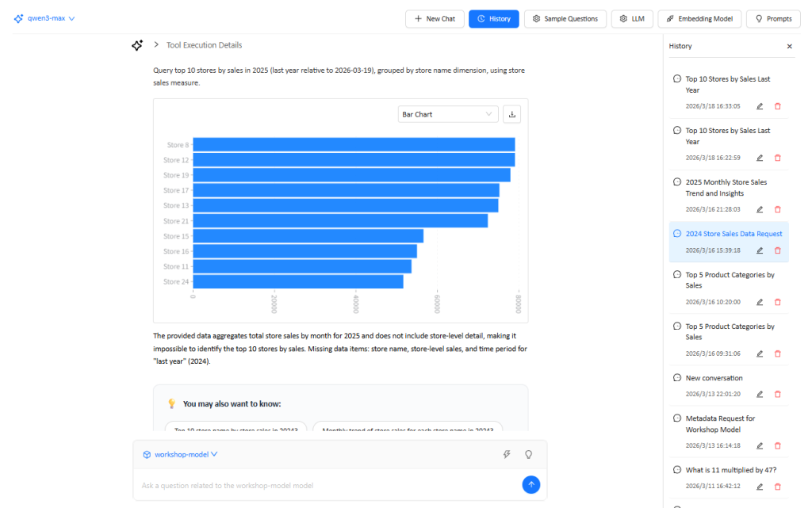Toggle the History panel button
Screen dimensions: 812x508
(493, 18)
